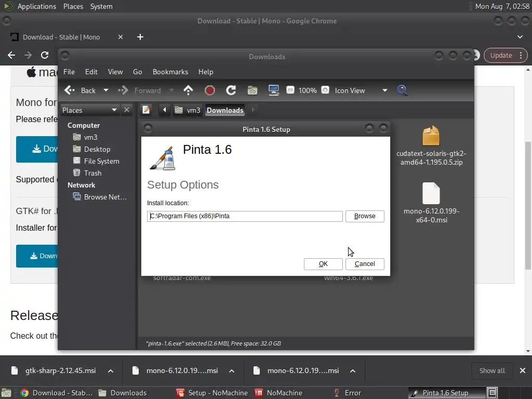
Task: Click the Downloads path breadcrumb
Action: [x=225, y=110]
